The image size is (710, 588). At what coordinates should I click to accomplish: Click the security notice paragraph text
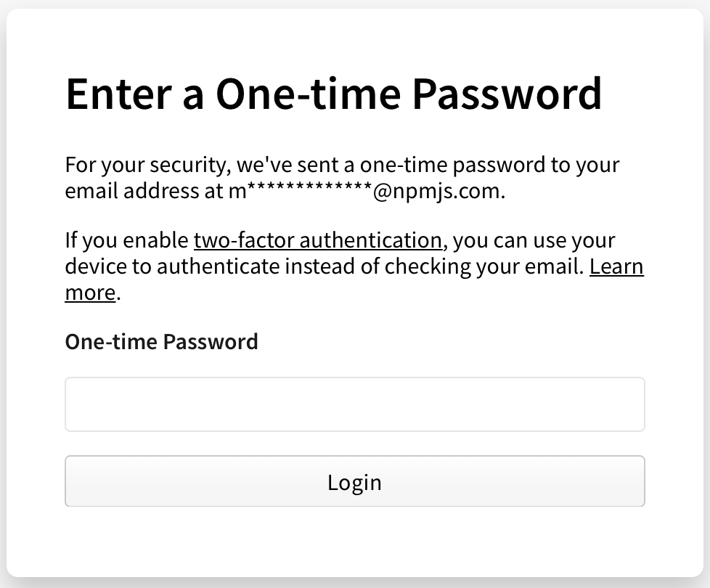(341, 165)
